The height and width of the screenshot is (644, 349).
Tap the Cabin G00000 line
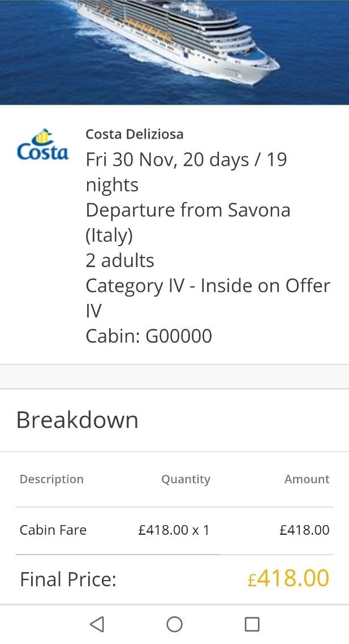[x=149, y=336]
